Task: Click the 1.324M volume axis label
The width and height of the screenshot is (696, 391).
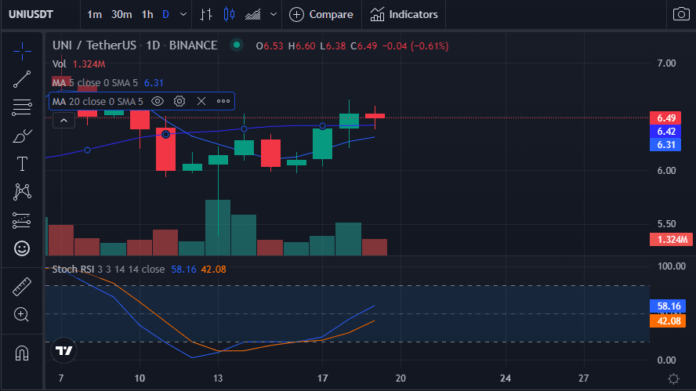Action: point(672,240)
